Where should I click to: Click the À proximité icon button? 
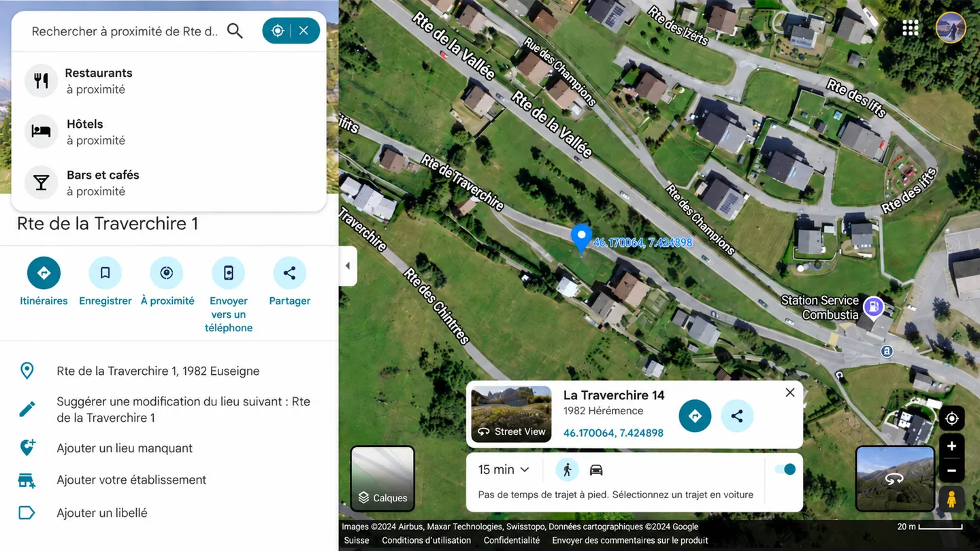click(167, 273)
